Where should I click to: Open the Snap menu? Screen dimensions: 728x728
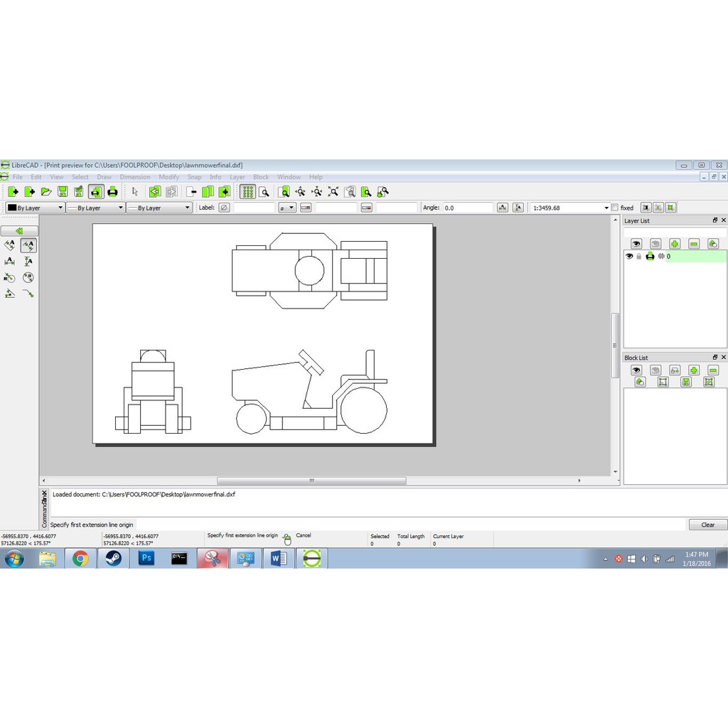point(195,177)
